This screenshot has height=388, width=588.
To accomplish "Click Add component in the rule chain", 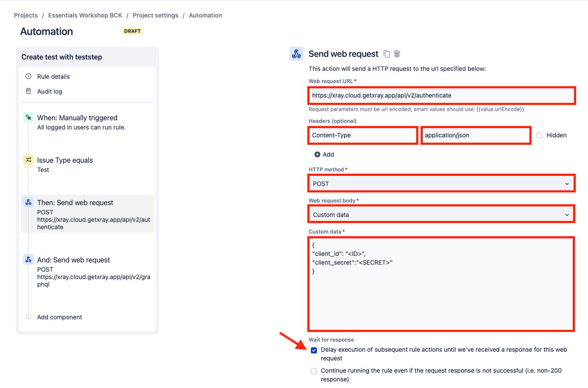I will point(59,317).
